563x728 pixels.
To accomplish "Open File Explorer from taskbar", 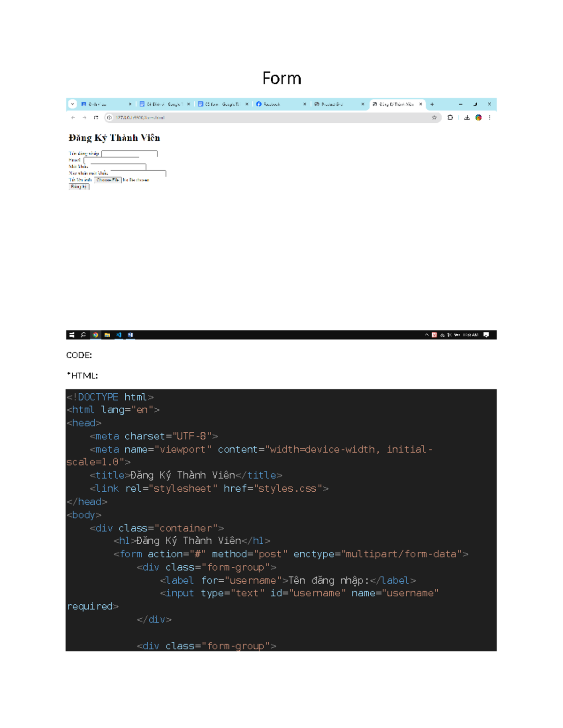I will [x=107, y=335].
